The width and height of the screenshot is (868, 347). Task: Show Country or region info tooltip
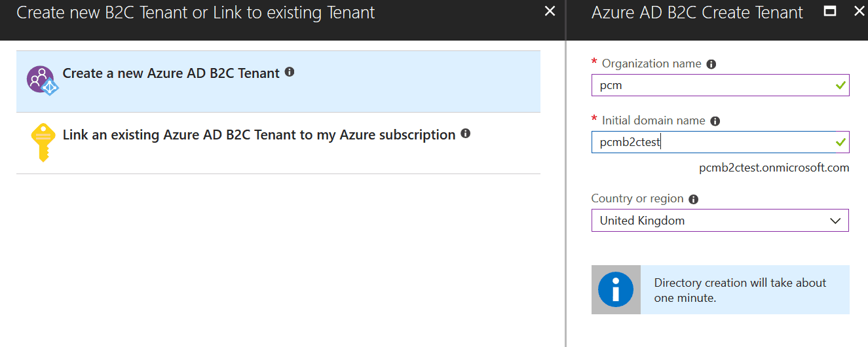694,199
